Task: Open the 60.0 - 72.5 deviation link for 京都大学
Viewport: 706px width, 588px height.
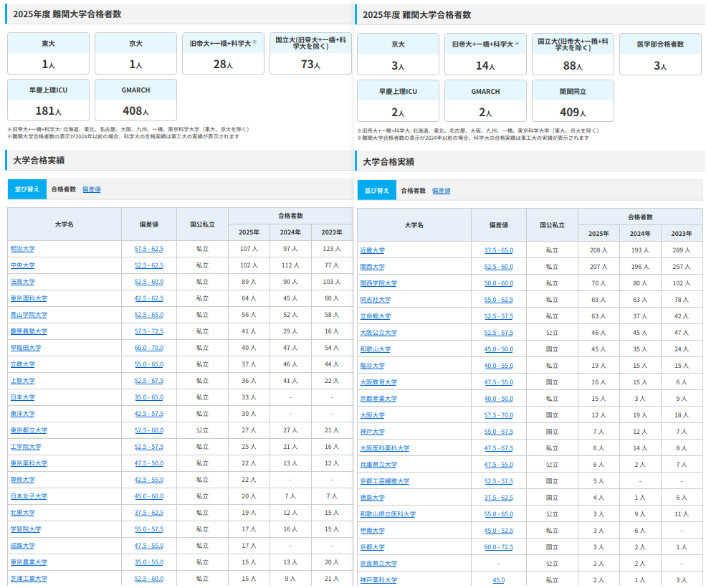Action: coord(499,547)
